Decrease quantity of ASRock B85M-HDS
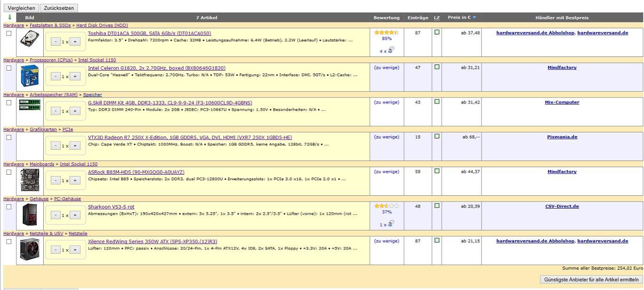The image size is (644, 290). pyautogui.click(x=56, y=180)
